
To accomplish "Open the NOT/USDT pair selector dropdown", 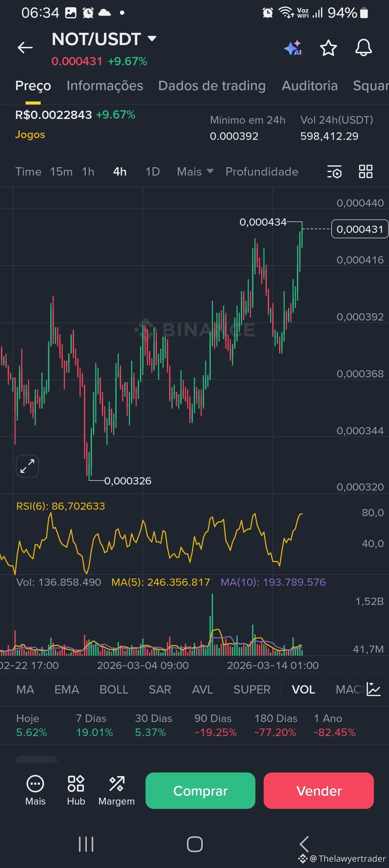I will [104, 39].
